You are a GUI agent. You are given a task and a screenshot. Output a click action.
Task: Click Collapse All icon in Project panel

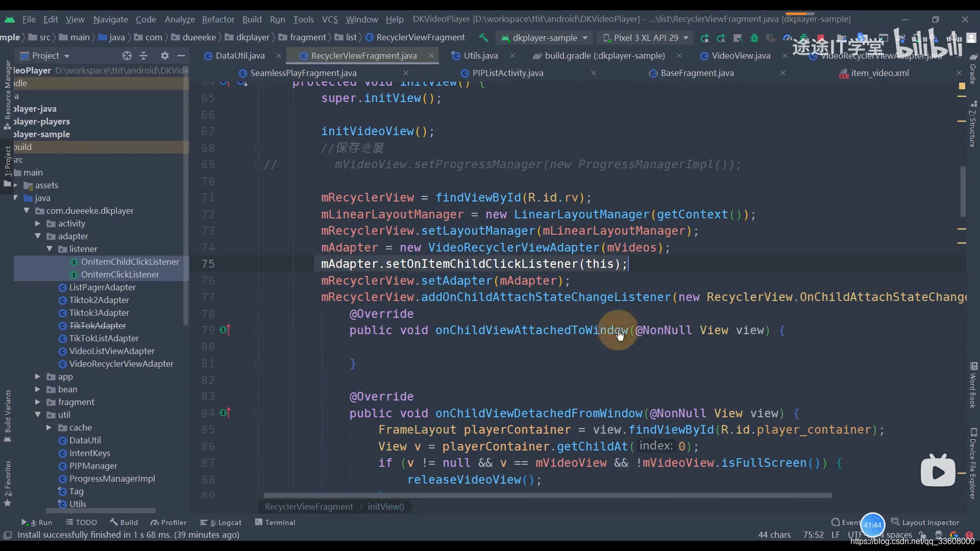[143, 56]
